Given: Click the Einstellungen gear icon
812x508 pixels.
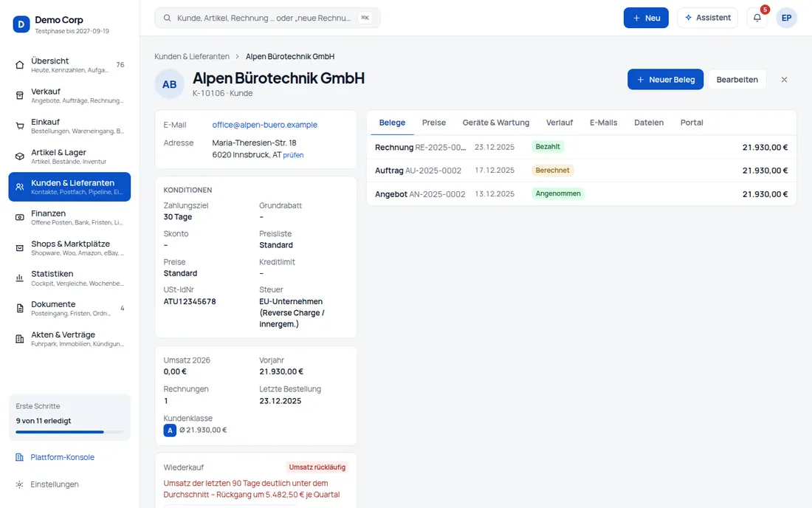Looking at the screenshot, I should point(20,484).
